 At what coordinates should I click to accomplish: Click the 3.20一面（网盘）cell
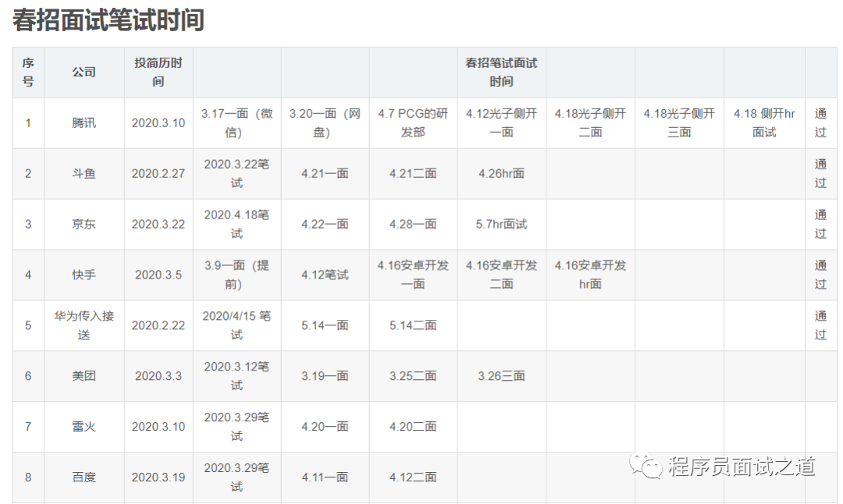(325, 123)
